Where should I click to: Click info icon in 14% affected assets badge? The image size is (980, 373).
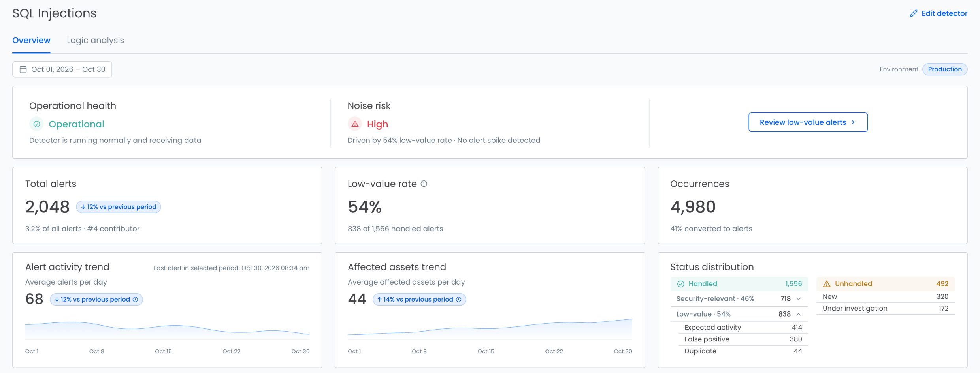point(459,300)
